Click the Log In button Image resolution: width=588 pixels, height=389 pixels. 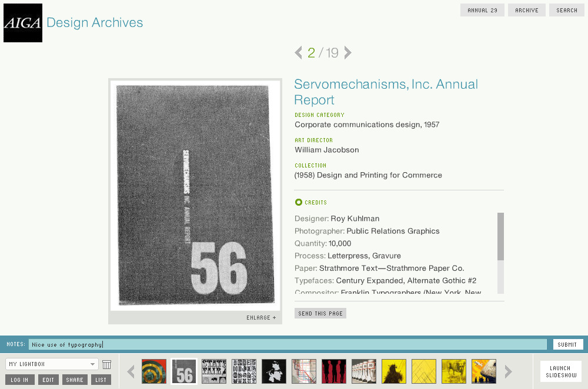point(20,380)
